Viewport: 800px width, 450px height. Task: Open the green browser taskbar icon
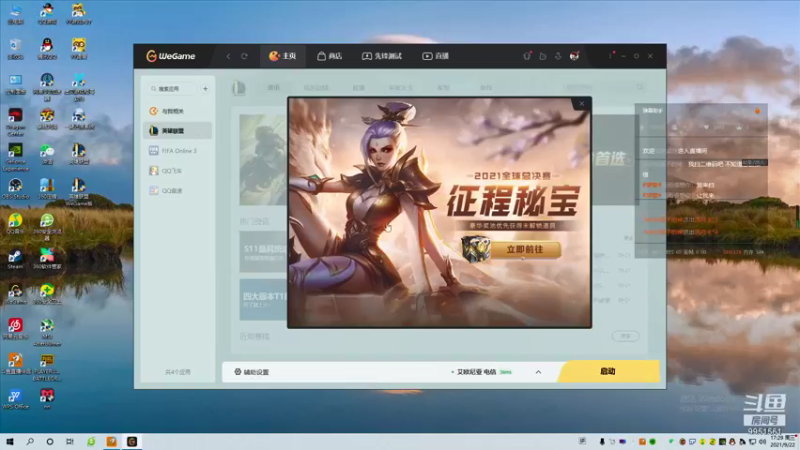click(91, 441)
